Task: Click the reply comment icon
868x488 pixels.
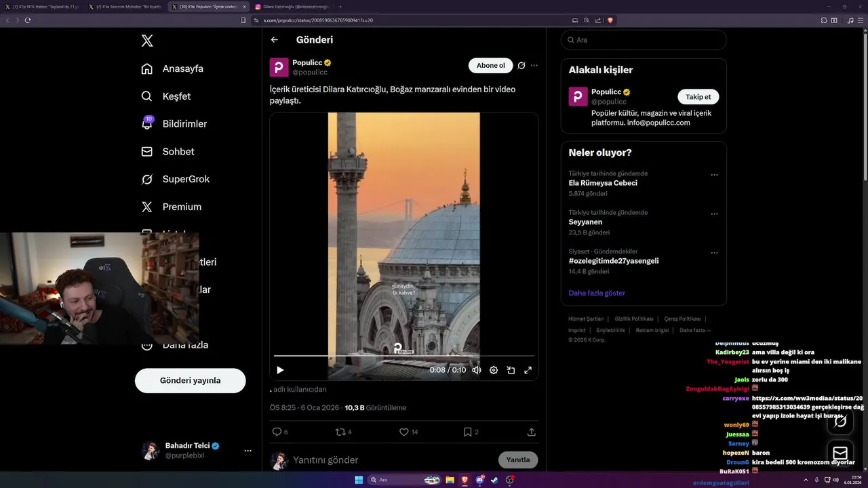Action: [277, 432]
